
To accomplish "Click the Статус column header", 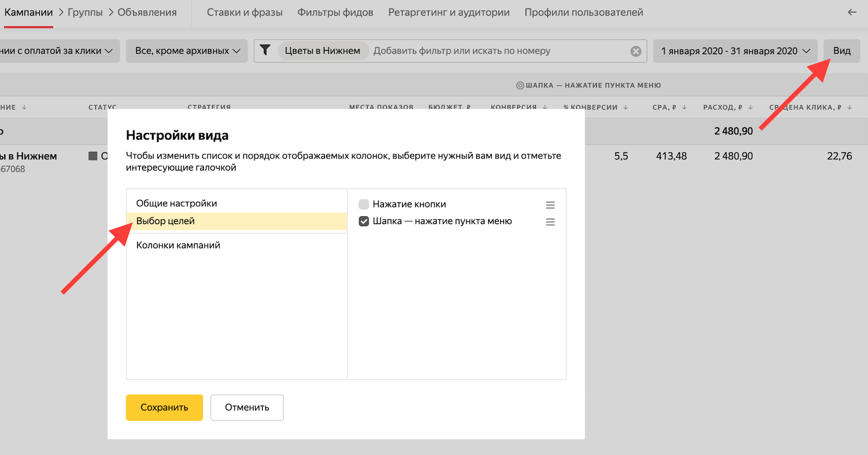I will tap(102, 107).
